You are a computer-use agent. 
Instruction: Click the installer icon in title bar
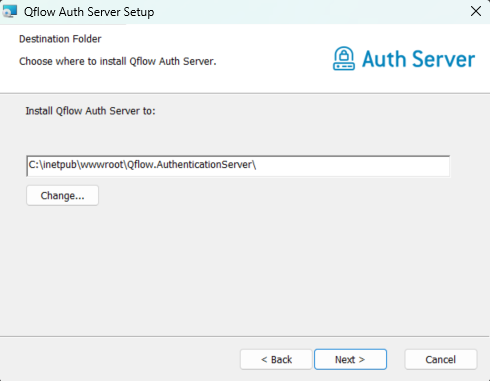point(10,12)
